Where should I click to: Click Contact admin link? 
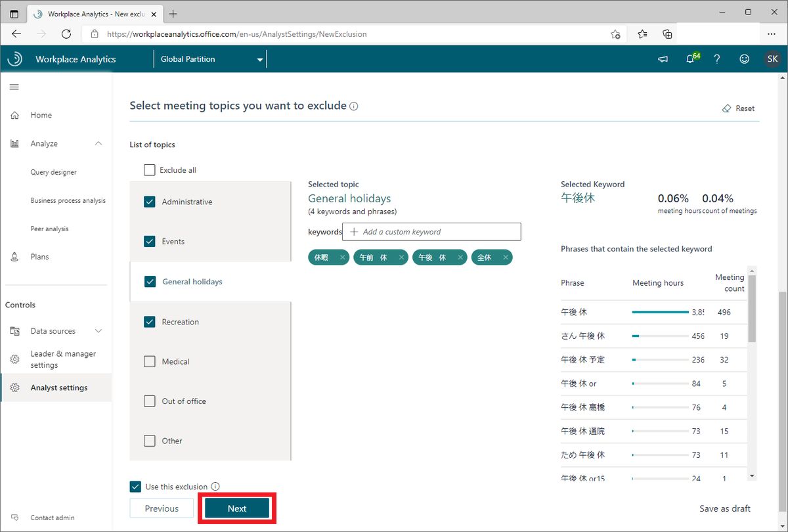point(53,518)
